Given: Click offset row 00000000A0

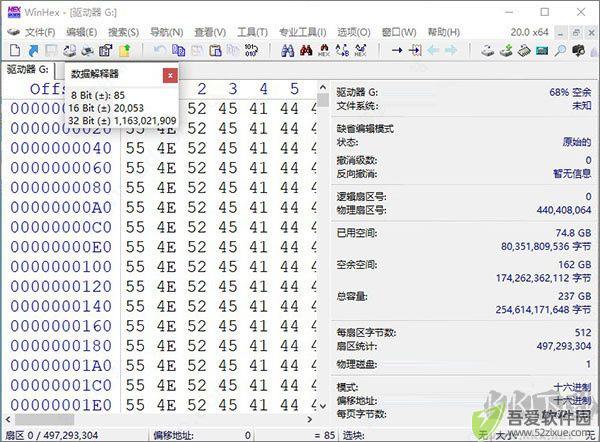Looking at the screenshot, I should pyautogui.click(x=61, y=208).
